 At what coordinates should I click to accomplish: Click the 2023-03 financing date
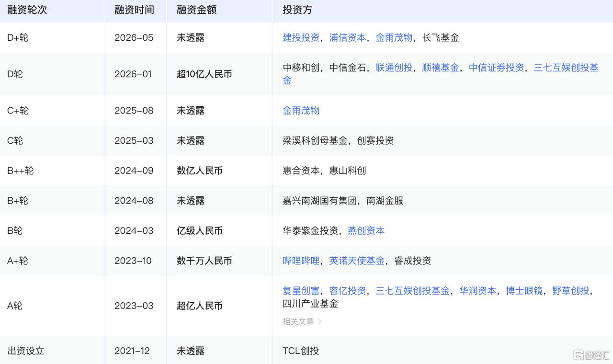click(x=134, y=306)
